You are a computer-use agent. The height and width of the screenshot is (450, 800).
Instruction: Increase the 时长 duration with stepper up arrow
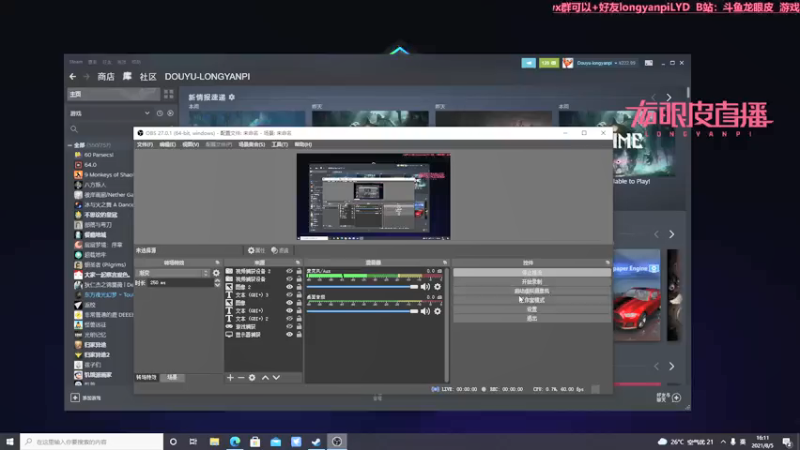coord(217,281)
